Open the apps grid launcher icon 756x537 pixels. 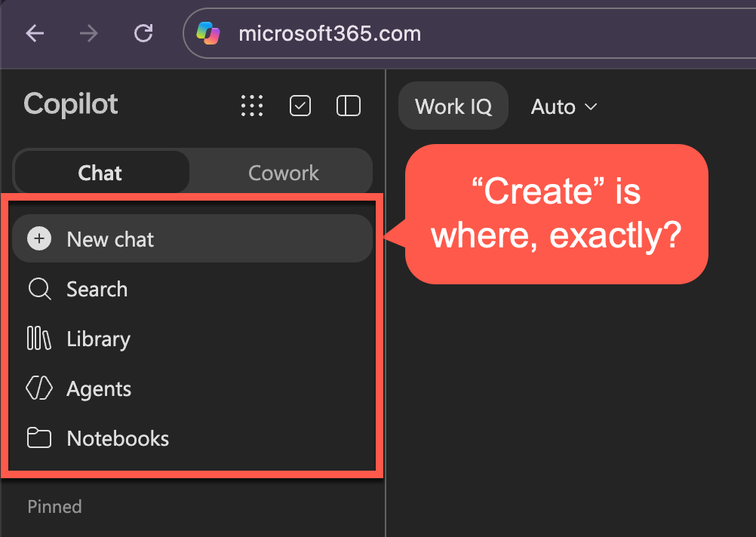click(x=252, y=106)
